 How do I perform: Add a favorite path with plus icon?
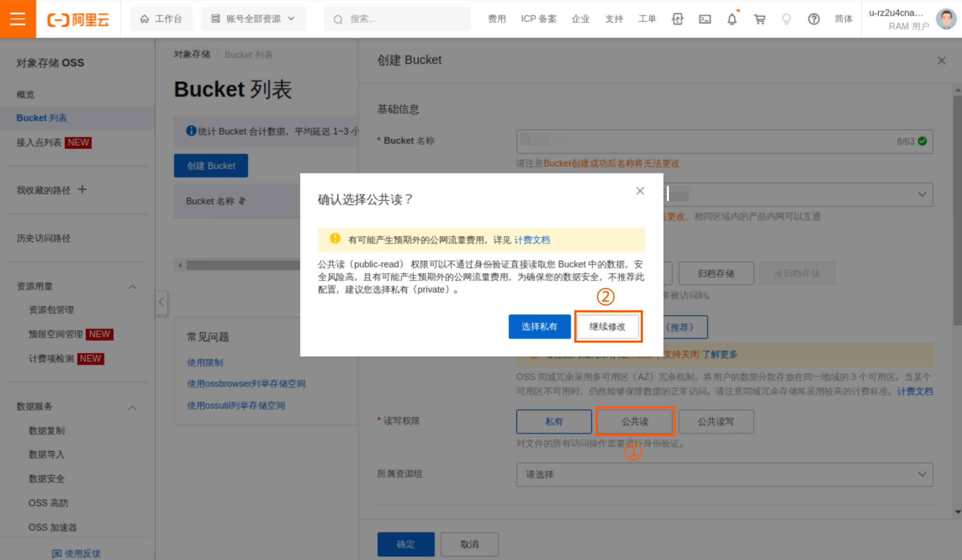82,190
